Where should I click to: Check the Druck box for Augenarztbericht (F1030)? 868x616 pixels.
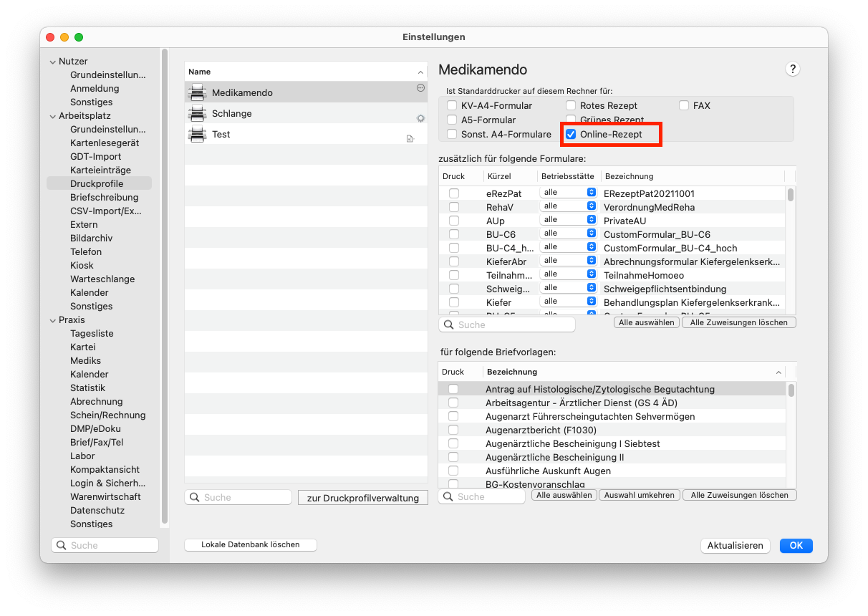[453, 430]
